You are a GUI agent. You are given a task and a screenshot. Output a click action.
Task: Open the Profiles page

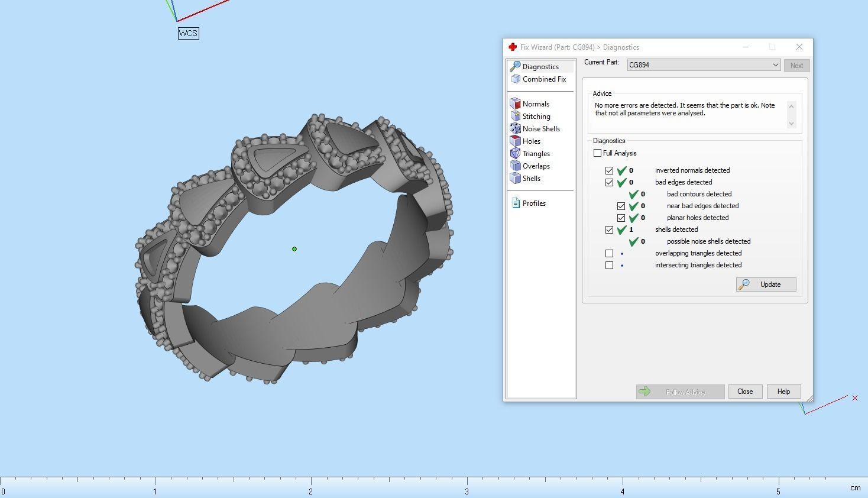[533, 203]
